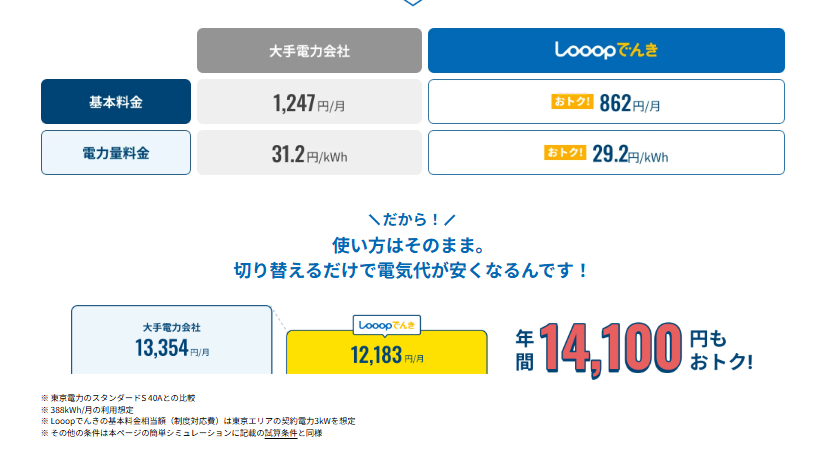
Task: Click the yellow 12,183円/月 bar
Action: tap(387, 355)
